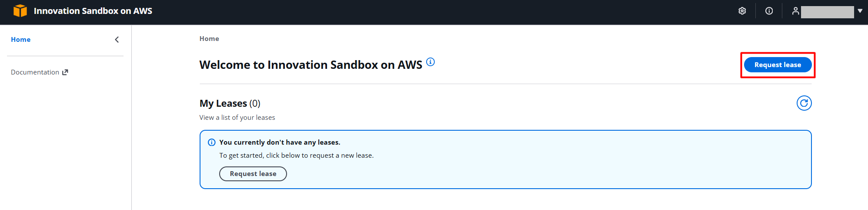Click the My Leases (0) heading
Image resolution: width=868 pixels, height=210 pixels.
coord(230,104)
